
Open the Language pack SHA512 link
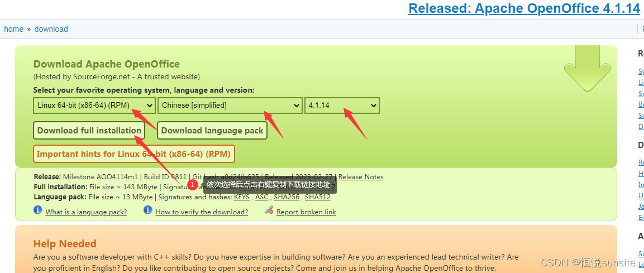(x=317, y=197)
